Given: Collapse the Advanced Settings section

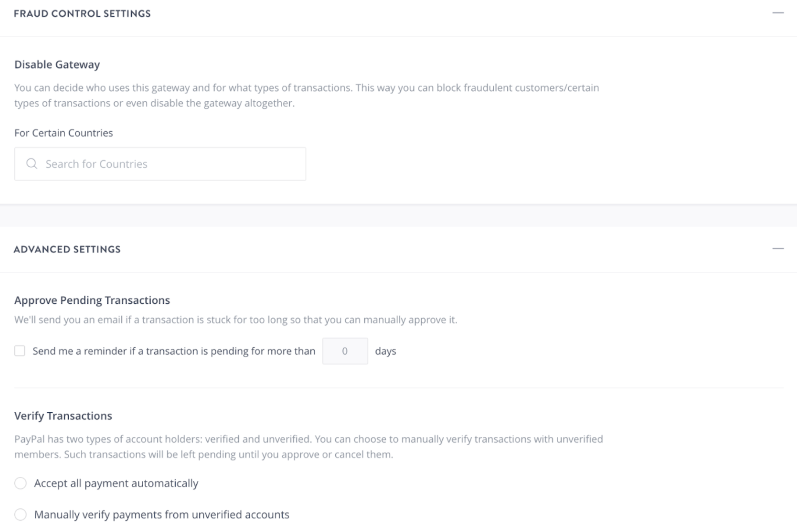Looking at the screenshot, I should point(778,249).
